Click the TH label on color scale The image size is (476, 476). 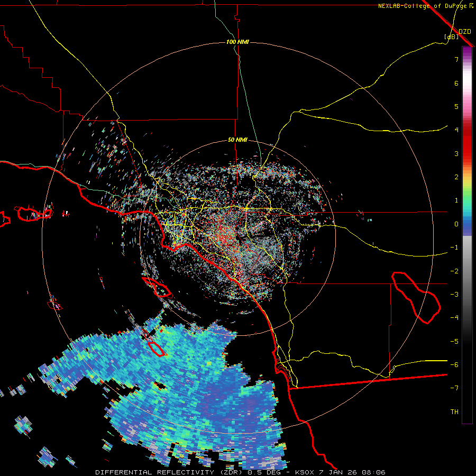[454, 412]
